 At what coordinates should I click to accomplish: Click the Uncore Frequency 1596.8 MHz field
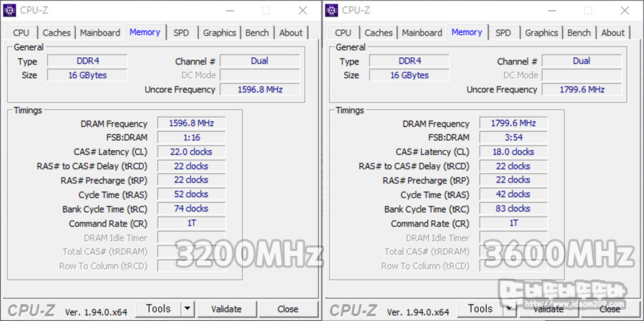(x=260, y=89)
